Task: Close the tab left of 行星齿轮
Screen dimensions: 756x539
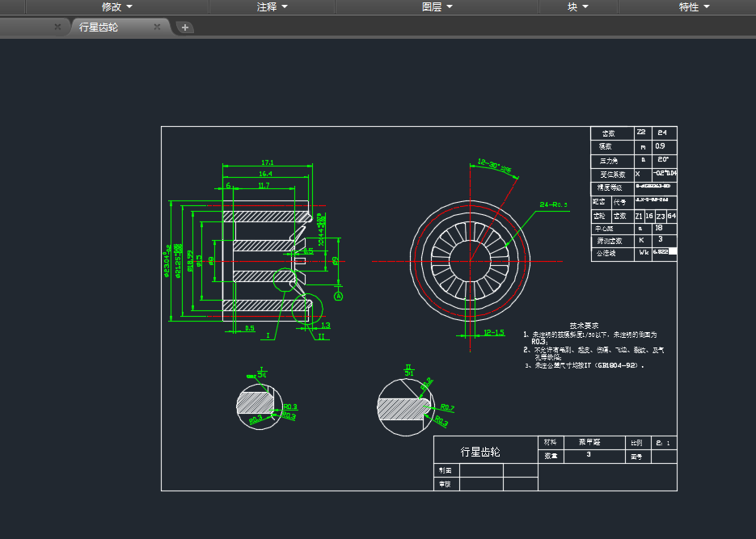Action: [57, 27]
